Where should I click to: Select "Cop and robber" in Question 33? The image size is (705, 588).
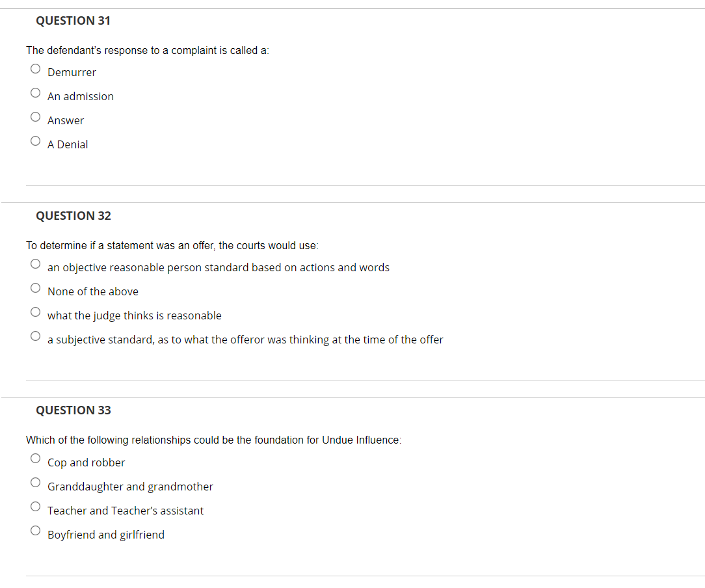[35, 458]
